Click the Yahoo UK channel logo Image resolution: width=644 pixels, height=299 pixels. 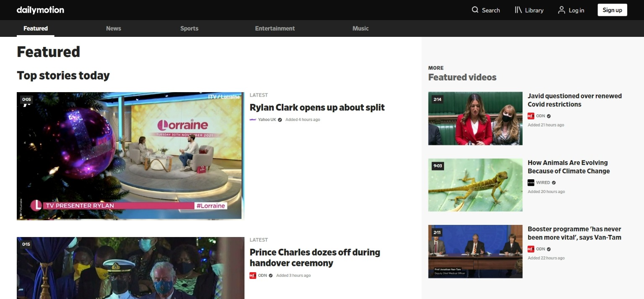tap(253, 119)
